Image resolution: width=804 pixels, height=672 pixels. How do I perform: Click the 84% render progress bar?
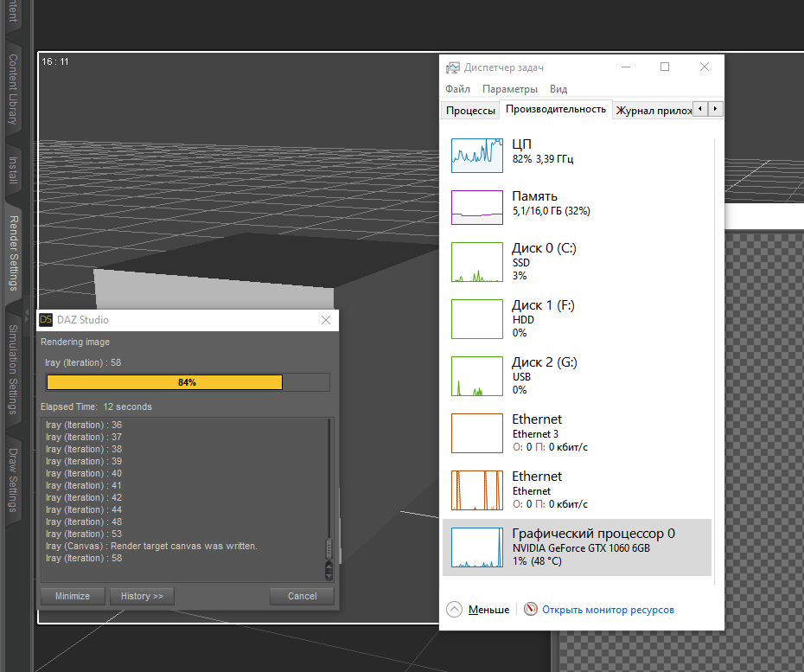(x=188, y=382)
